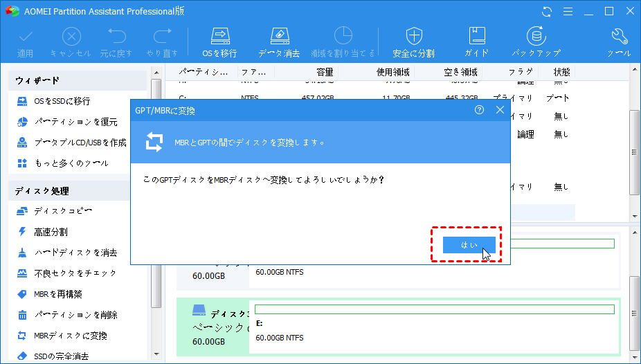Click the フラグ column header
This screenshot has height=364, width=641.
click(521, 72)
